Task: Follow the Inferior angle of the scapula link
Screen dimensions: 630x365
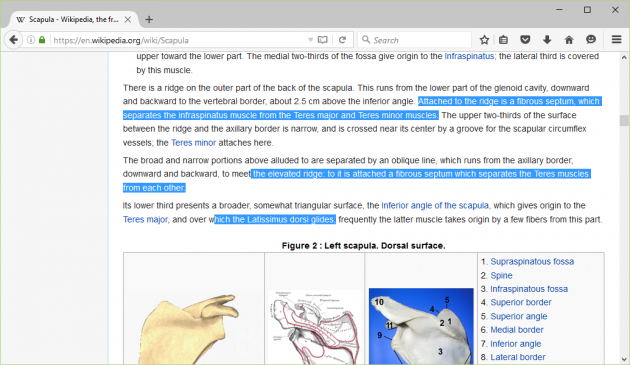Action: tap(435, 205)
